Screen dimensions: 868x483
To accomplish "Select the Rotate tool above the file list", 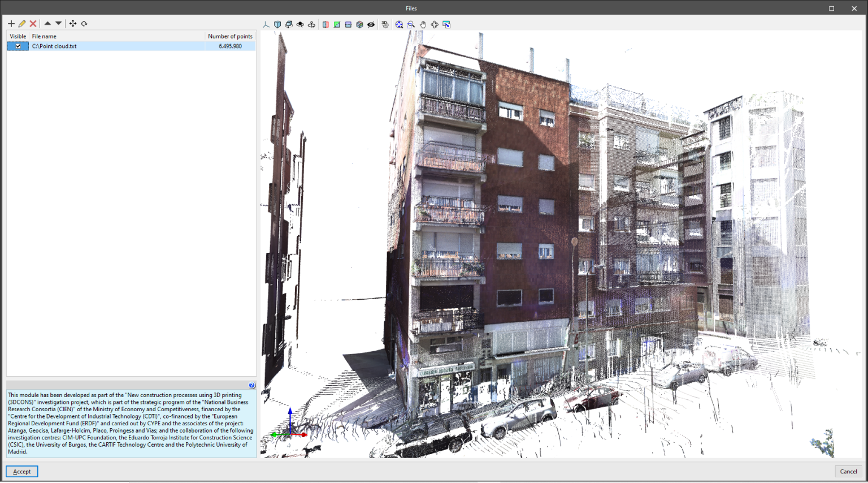I will (x=84, y=23).
